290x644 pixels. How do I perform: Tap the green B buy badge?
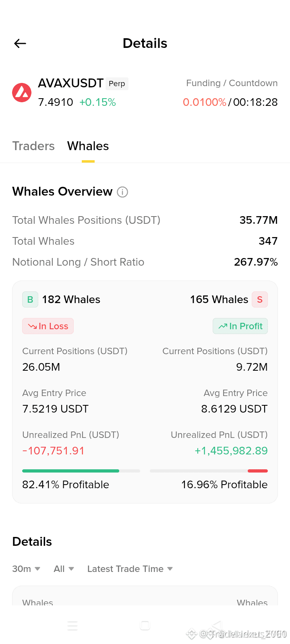pos(30,299)
